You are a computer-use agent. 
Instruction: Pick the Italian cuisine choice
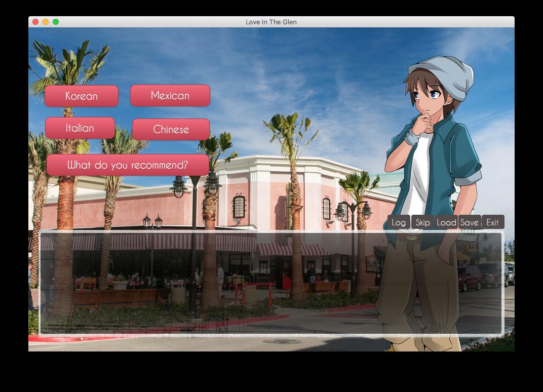point(80,128)
